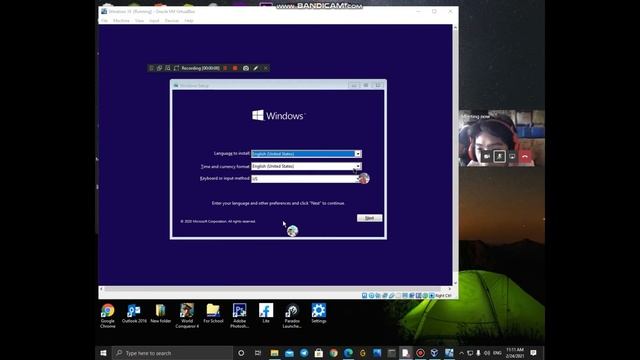
Task: Select Adobe Photoshop desktop shortcut
Action: pos(240,316)
